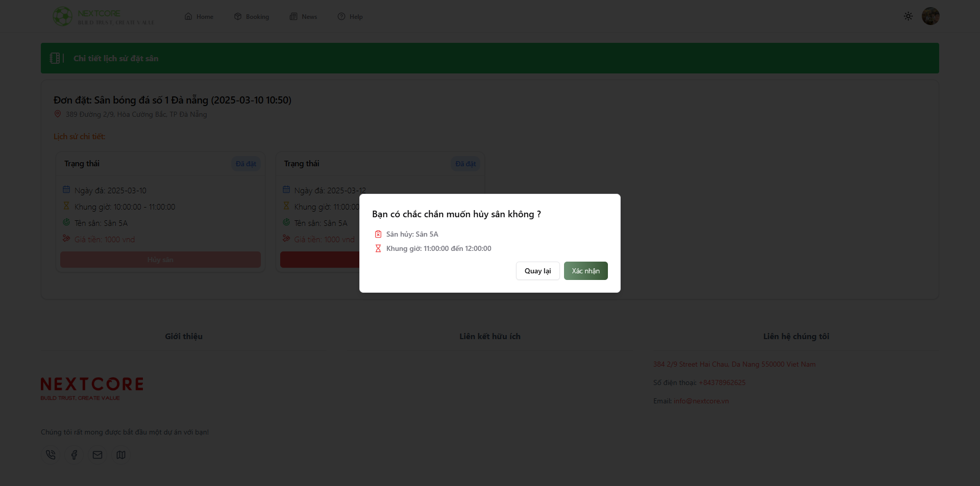Click the Xác nhận confirm button
The image size is (980, 486).
click(585, 271)
